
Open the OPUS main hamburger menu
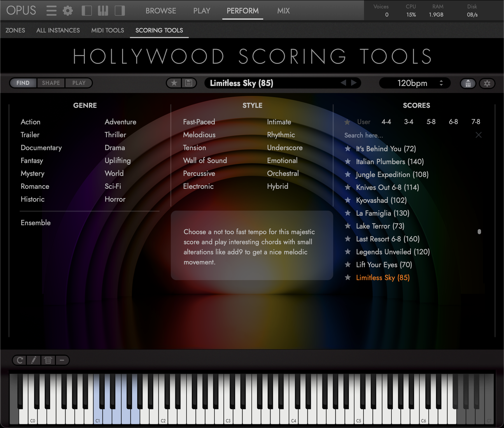click(52, 11)
